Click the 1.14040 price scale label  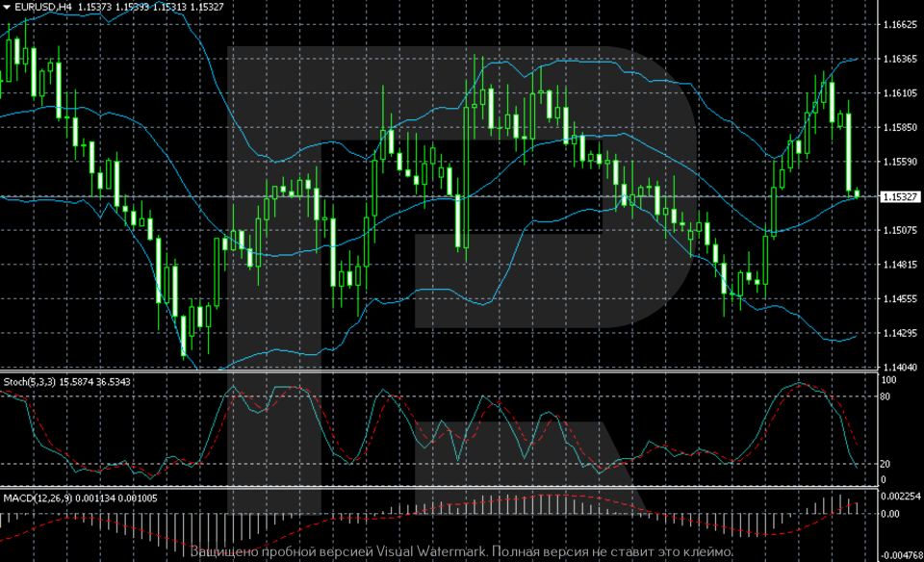pos(900,368)
